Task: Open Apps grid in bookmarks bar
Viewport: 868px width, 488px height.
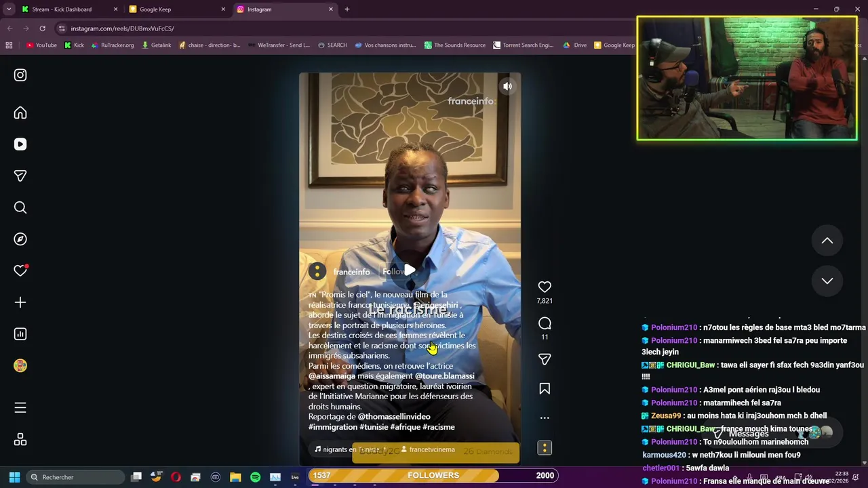Action: pos(9,45)
